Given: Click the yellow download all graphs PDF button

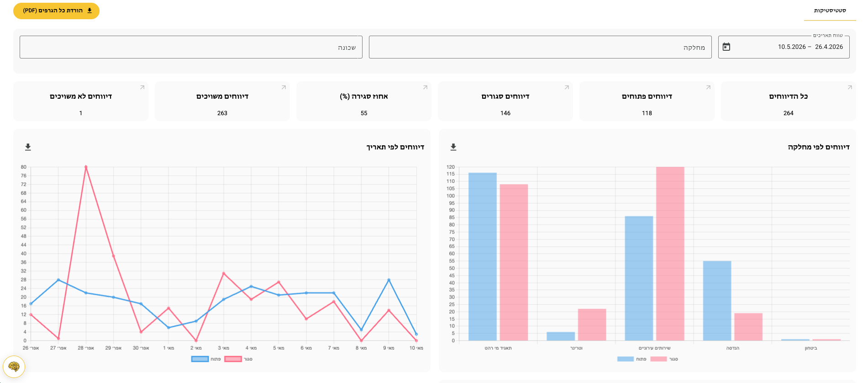Looking at the screenshot, I should [x=56, y=11].
